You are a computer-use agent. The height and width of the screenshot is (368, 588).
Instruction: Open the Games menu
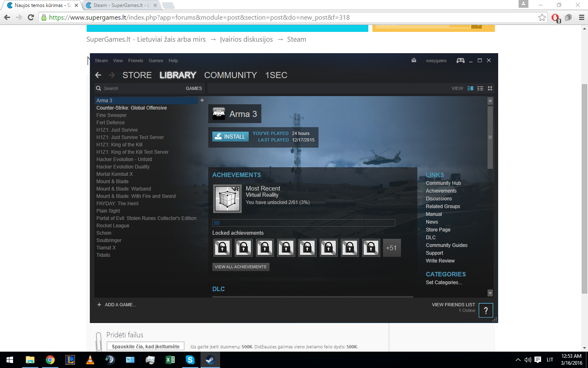[x=156, y=61]
